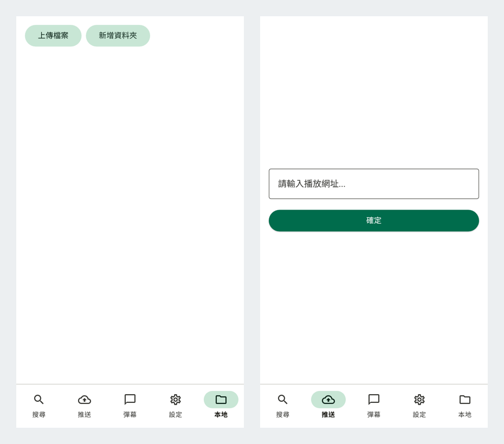Open 設定 gear icon on the push URL screen
The width and height of the screenshot is (504, 444).
[x=419, y=400]
